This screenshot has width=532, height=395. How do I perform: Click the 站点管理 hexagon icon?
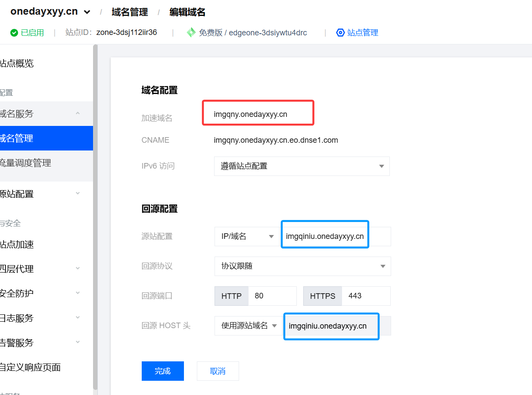pos(340,33)
